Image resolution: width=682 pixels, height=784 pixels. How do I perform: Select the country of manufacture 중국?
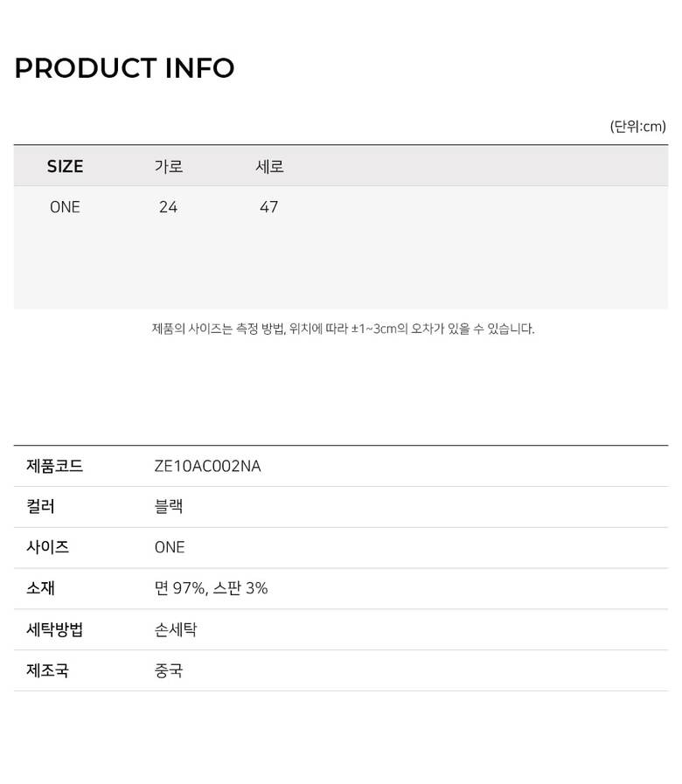tap(169, 670)
